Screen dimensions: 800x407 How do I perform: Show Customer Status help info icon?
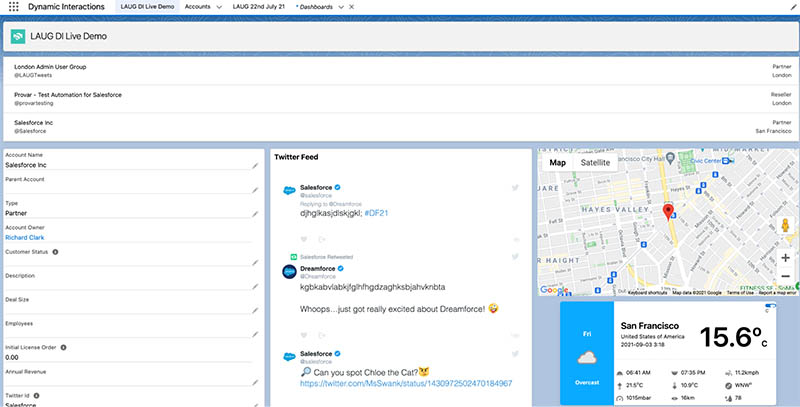[x=55, y=252]
